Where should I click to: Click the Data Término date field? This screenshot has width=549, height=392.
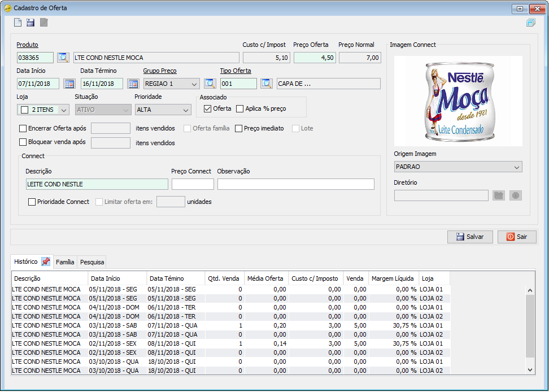click(x=102, y=84)
